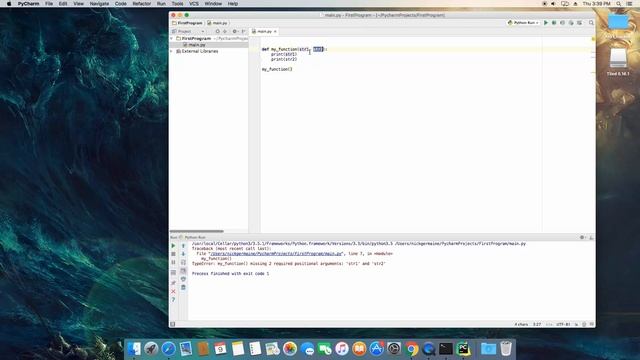
Task: Open Finder from the Dock
Action: click(x=134, y=349)
